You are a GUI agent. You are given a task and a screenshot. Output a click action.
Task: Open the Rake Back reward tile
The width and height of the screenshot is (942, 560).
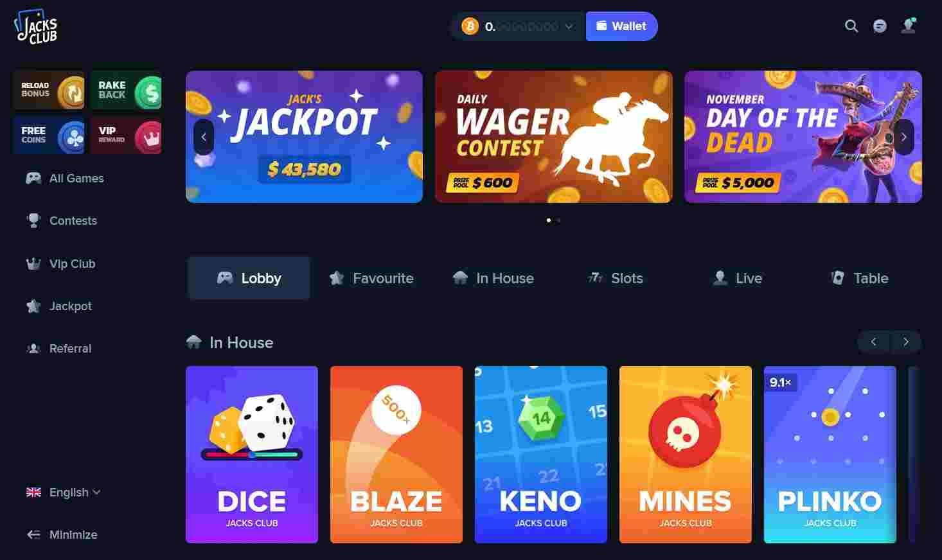tap(126, 90)
